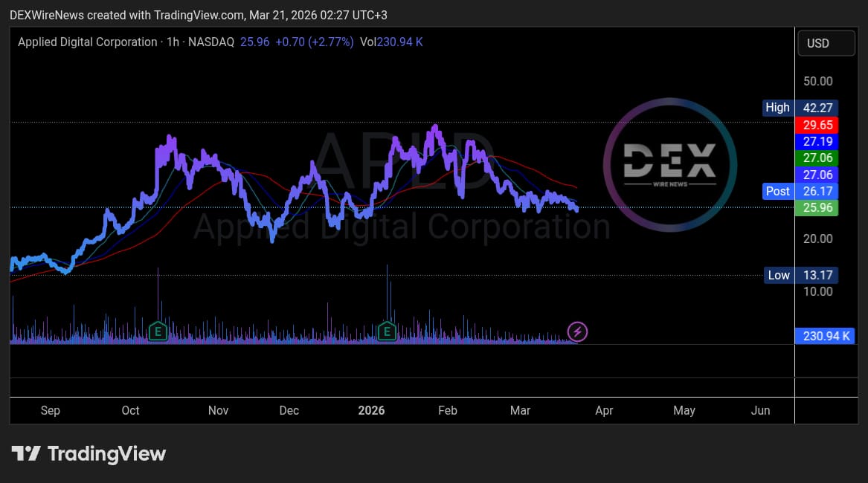
Task: Click the High 42.27 price label
Action: [800, 108]
